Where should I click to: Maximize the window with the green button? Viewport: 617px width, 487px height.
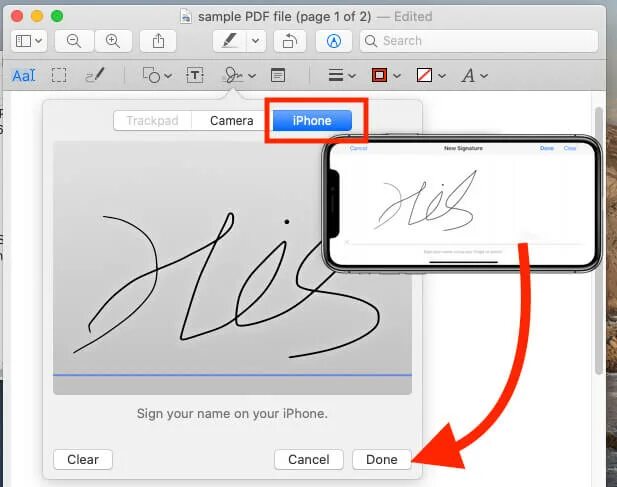click(x=57, y=16)
